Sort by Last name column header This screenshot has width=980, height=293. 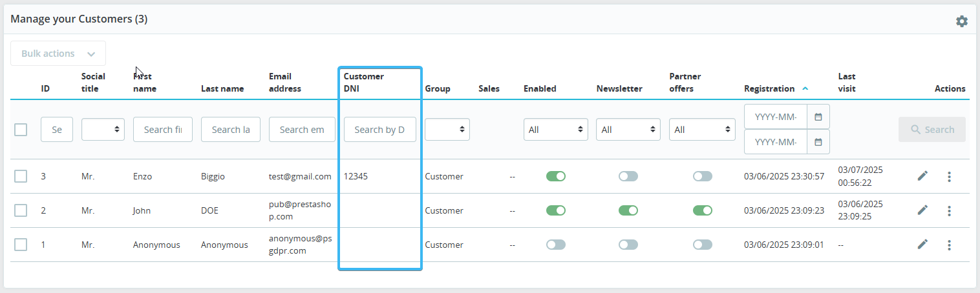[222, 88]
